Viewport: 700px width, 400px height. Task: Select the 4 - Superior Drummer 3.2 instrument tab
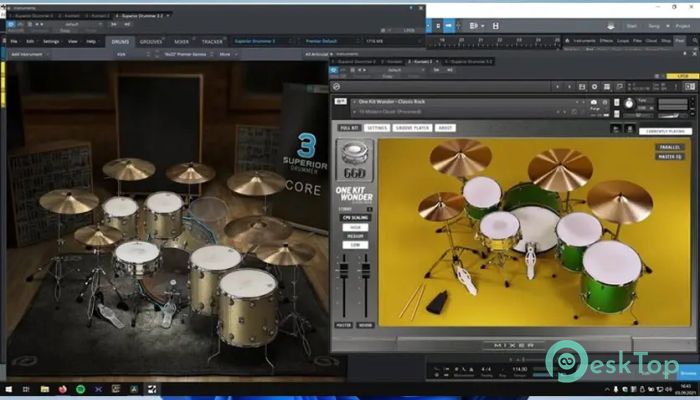point(142,16)
